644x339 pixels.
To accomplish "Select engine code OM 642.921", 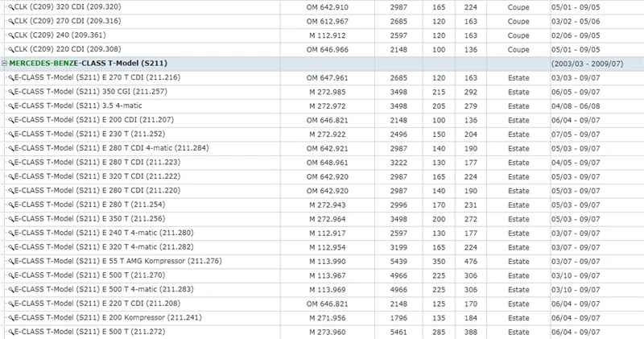I will coord(328,149).
